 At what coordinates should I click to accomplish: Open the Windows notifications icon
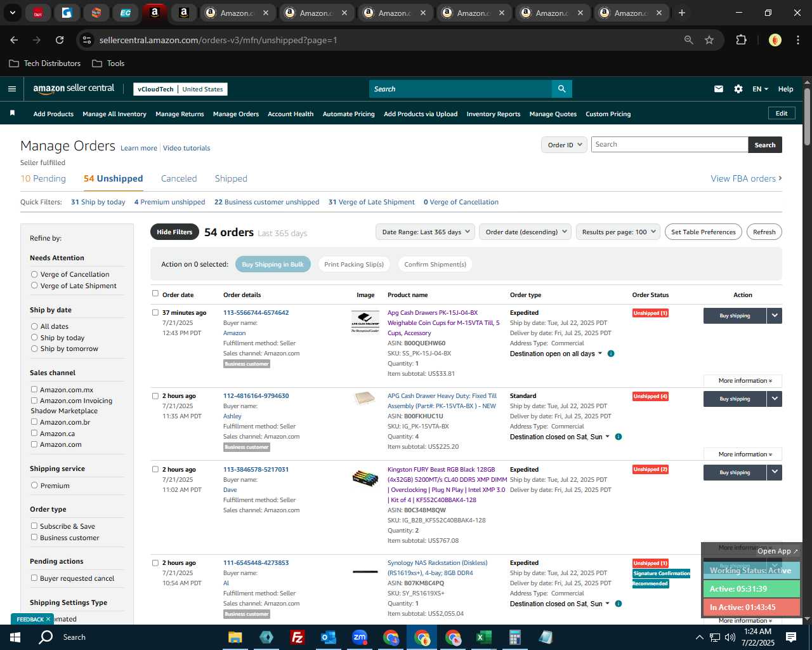(x=791, y=637)
